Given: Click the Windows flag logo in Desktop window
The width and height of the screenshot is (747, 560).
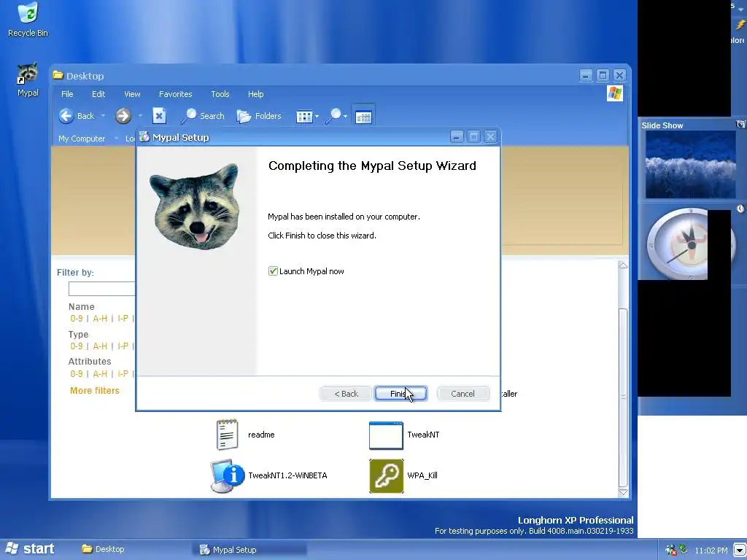Looking at the screenshot, I should pyautogui.click(x=614, y=93).
